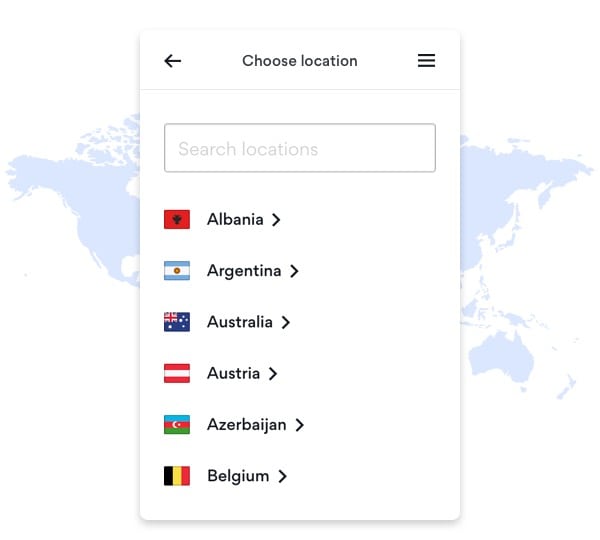Click the Albania flag icon

(x=177, y=219)
